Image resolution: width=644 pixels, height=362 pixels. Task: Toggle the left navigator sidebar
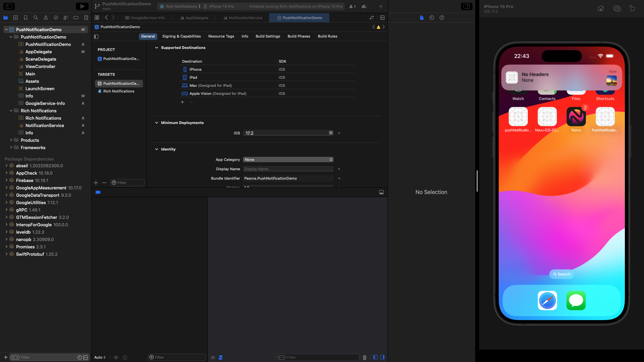(9, 6)
